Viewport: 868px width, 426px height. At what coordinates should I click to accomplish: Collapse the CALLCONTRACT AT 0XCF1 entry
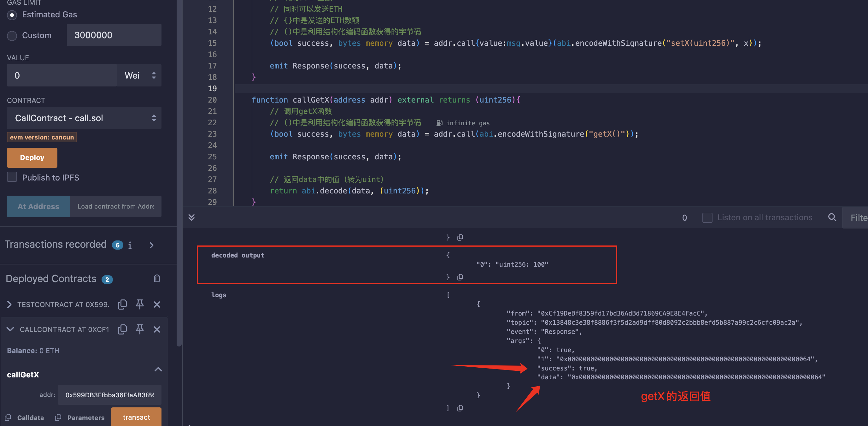(10, 329)
